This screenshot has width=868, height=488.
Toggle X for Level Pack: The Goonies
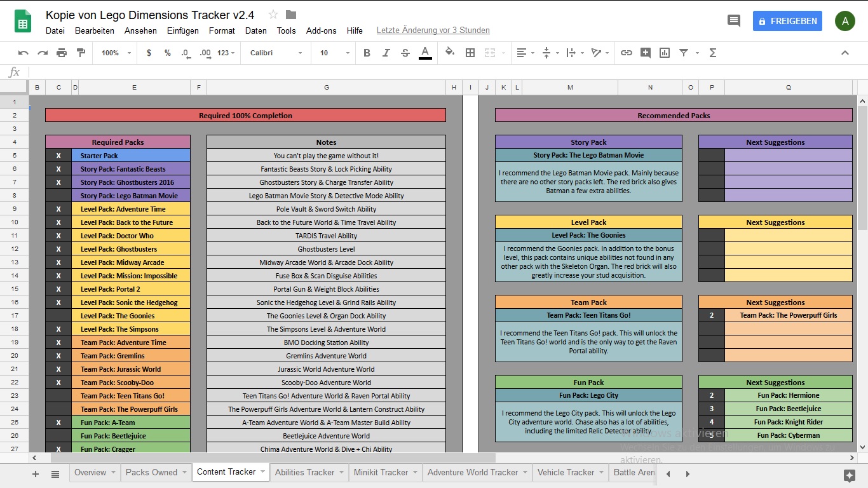click(x=58, y=316)
